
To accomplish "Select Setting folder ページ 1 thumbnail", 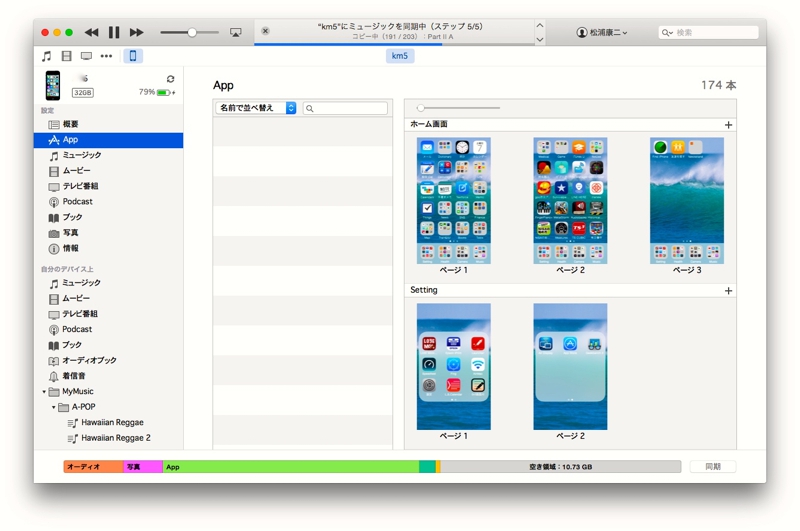I will [x=454, y=367].
